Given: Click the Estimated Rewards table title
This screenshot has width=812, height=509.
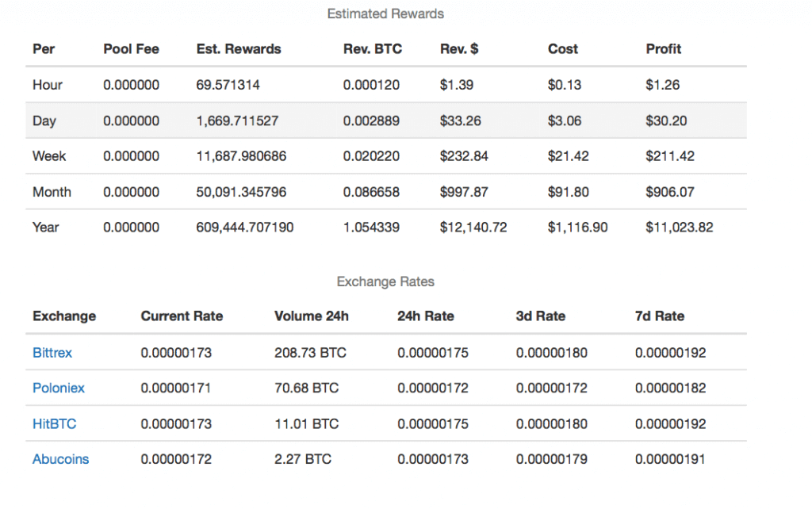Looking at the screenshot, I should (x=385, y=14).
